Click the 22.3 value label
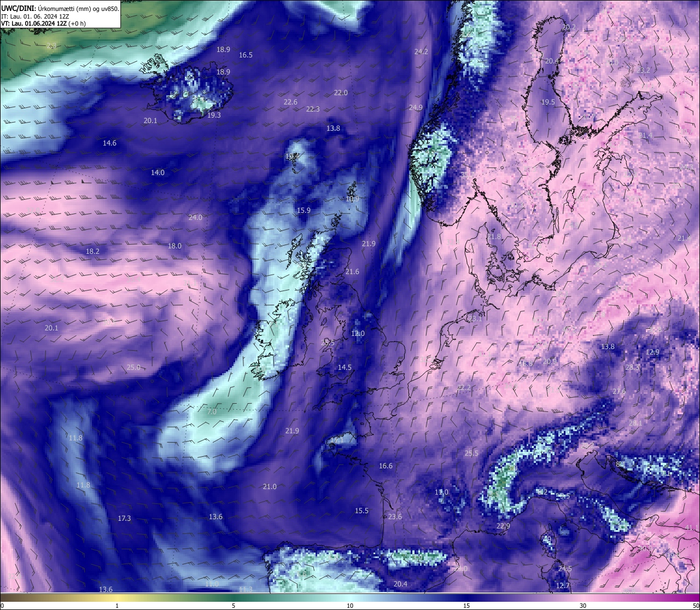The width and height of the screenshot is (700, 610). coord(313,109)
